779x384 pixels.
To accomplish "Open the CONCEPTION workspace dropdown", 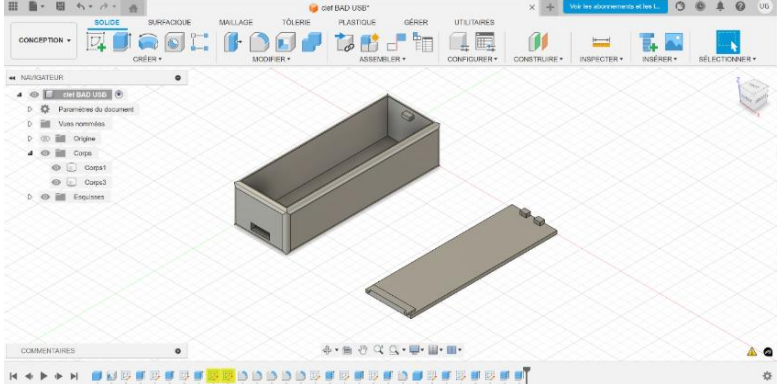I will click(44, 40).
